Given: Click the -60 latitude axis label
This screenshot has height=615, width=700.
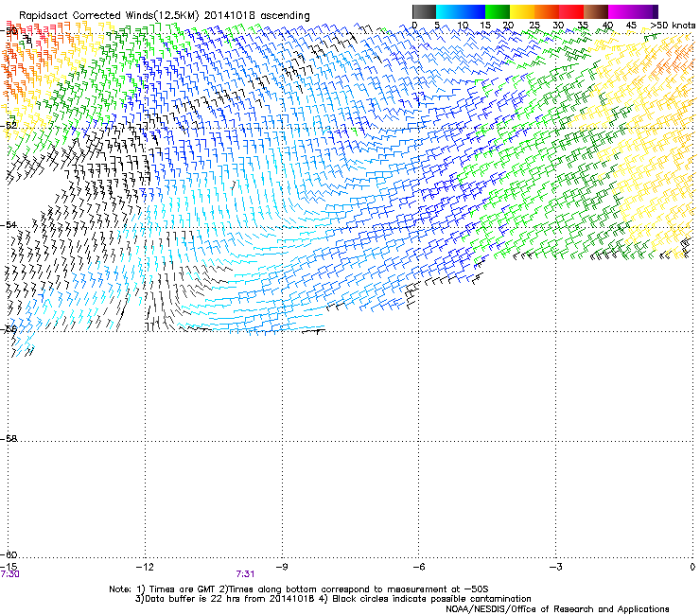Looking at the screenshot, I should [x=9, y=554].
